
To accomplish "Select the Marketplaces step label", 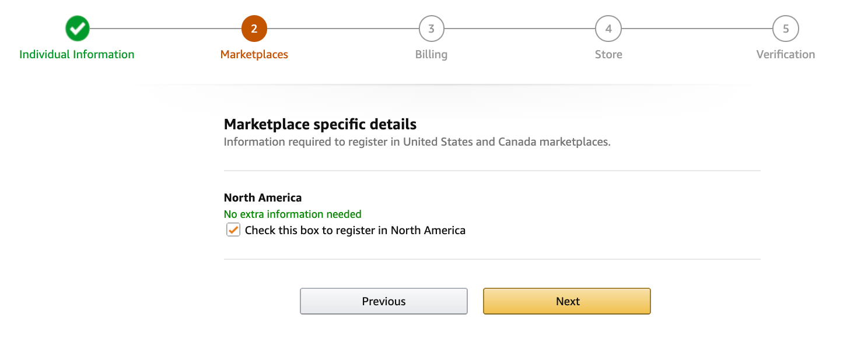I will point(254,54).
